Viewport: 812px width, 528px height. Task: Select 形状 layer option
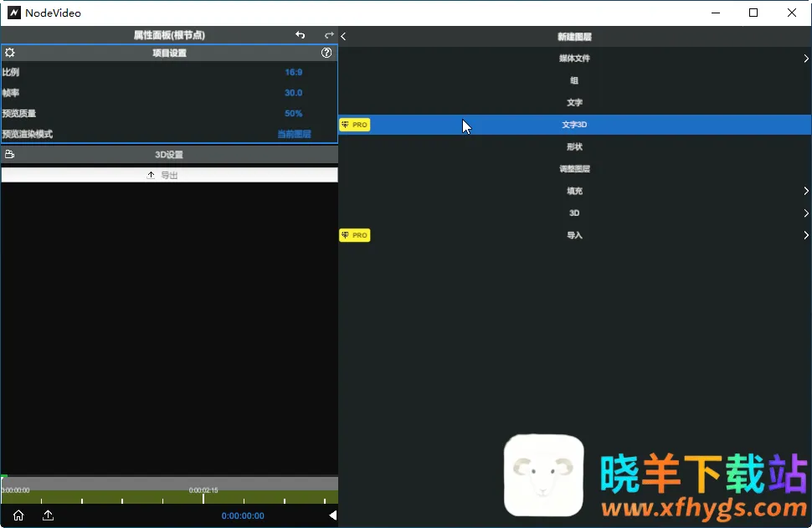tap(574, 147)
